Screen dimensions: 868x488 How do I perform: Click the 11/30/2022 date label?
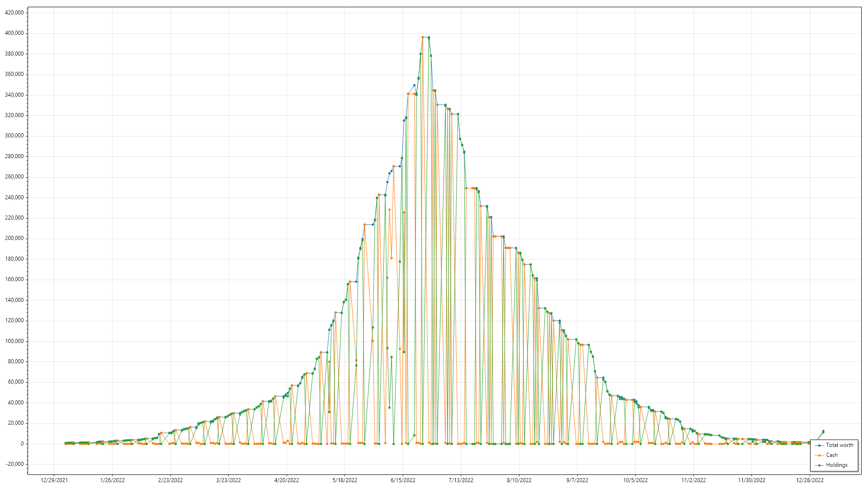752,480
